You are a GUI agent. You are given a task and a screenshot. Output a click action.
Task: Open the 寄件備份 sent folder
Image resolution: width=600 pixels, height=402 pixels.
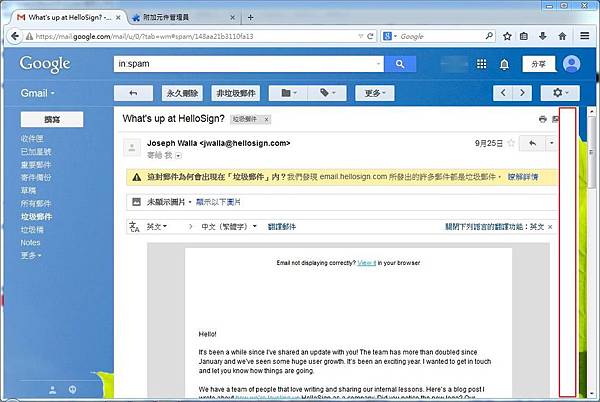(36, 177)
